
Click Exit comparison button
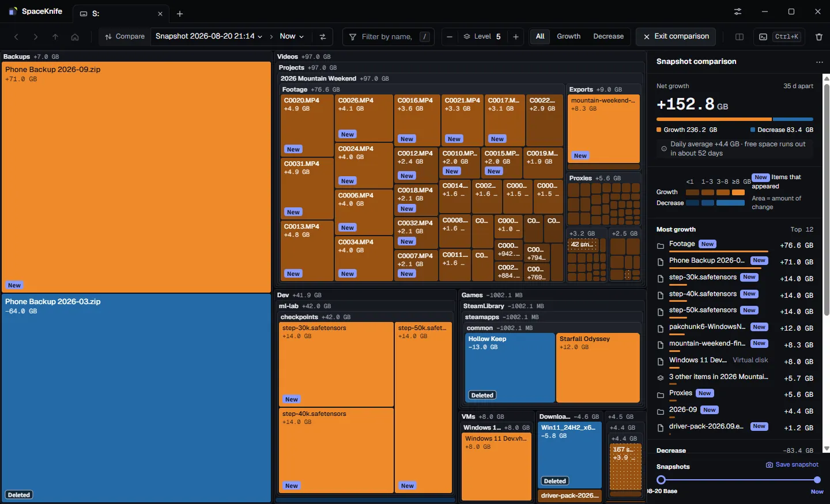(x=676, y=36)
